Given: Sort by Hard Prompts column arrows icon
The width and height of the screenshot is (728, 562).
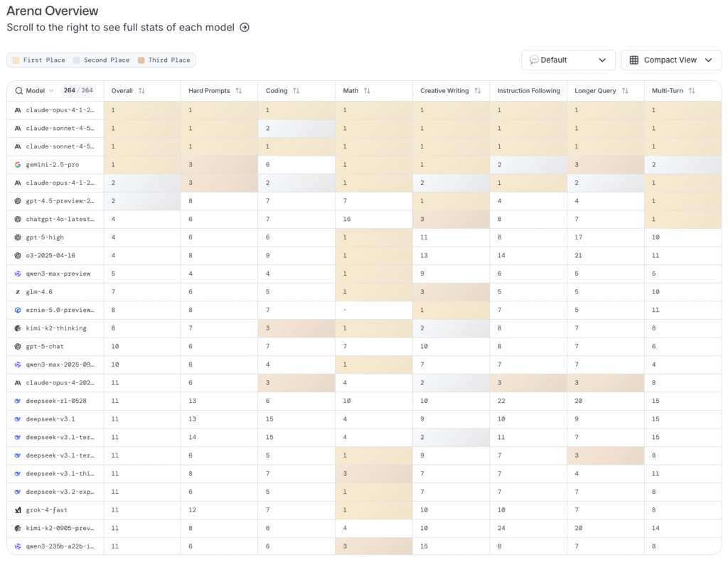Looking at the screenshot, I should click(239, 91).
